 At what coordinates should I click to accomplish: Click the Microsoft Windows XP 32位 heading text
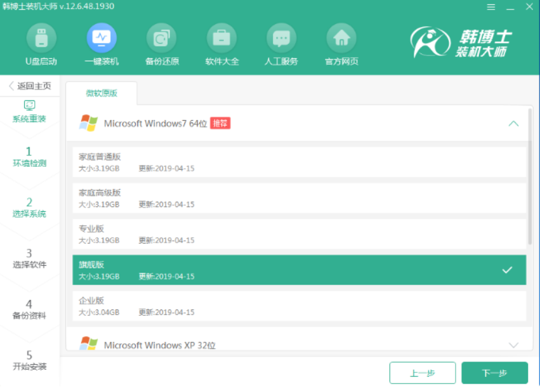[x=160, y=345]
